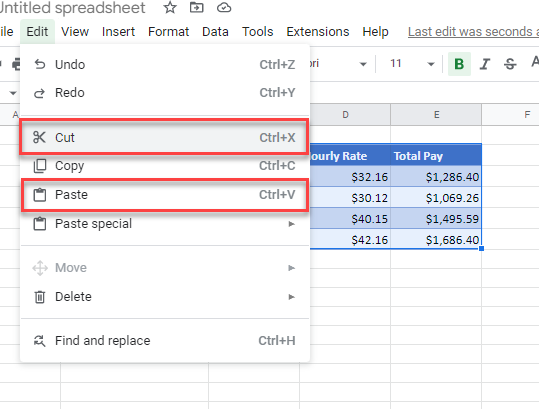The width and height of the screenshot is (539, 409).
Task: Click the move to folder icon
Action: (x=197, y=7)
